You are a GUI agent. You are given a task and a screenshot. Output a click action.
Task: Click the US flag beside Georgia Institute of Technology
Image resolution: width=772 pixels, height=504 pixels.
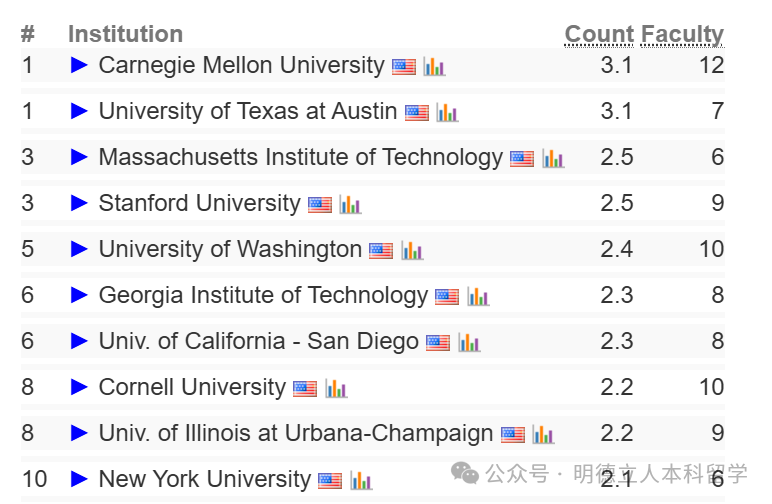tap(447, 297)
